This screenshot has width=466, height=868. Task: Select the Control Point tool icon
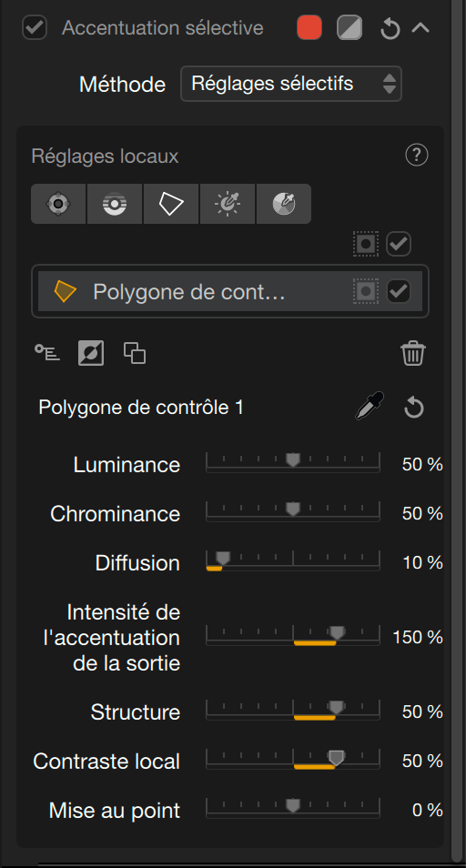(x=58, y=204)
